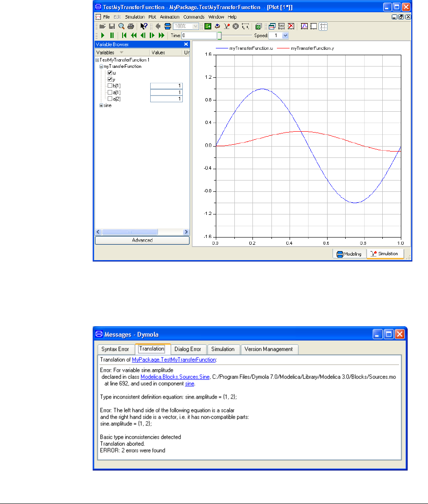Collapse the myTransferFunction tree node
428x504 pixels.
pos(101,67)
